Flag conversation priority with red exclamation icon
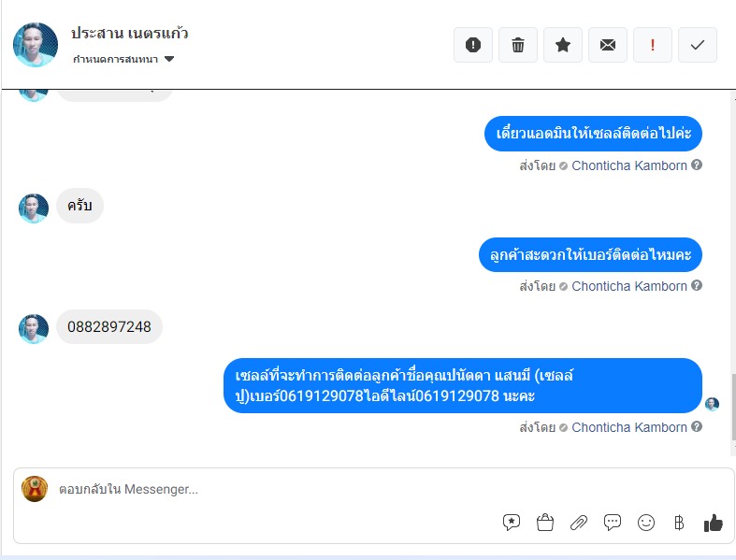736x560 pixels. 653,45
